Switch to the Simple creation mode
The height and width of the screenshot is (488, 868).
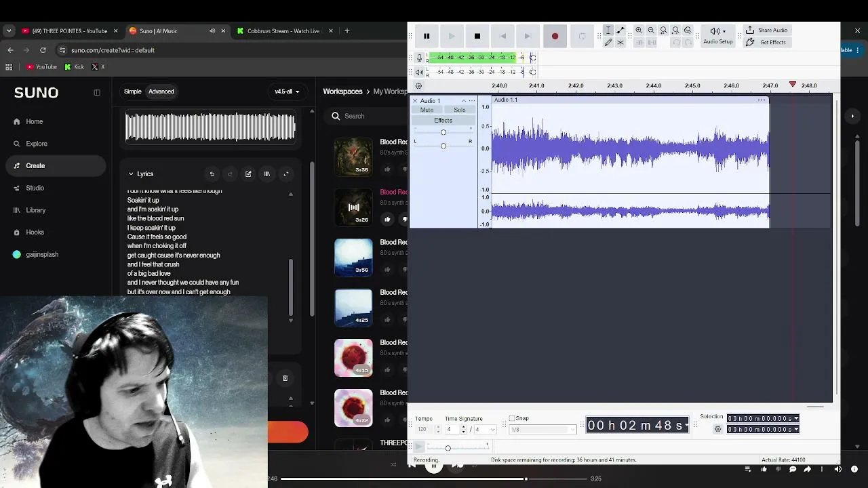(133, 91)
